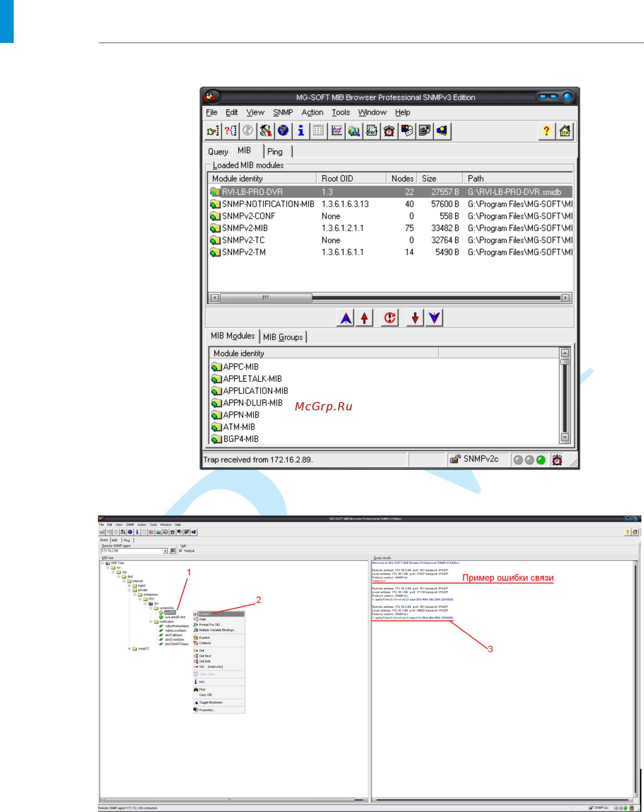Viewport: 644px width, 812px height.
Task: Click the red up arrow load module button
Action: point(364,318)
